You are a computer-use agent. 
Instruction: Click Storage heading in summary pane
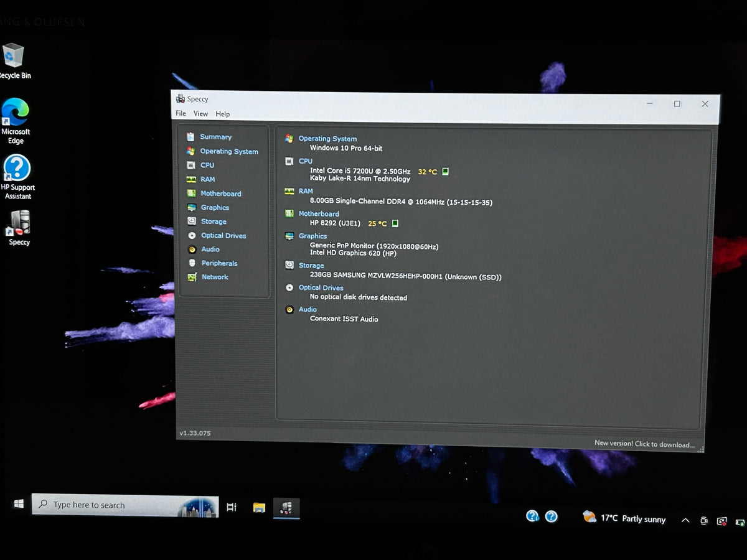pos(311,266)
